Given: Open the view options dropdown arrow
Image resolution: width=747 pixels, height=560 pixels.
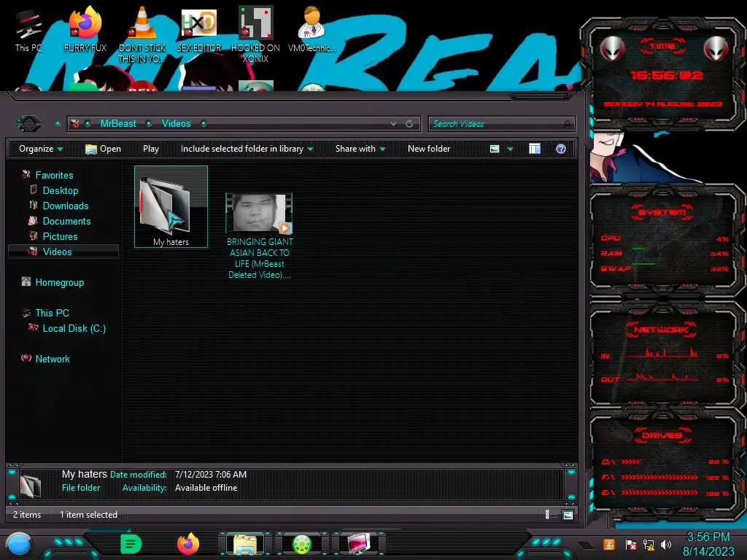Looking at the screenshot, I should (x=510, y=149).
